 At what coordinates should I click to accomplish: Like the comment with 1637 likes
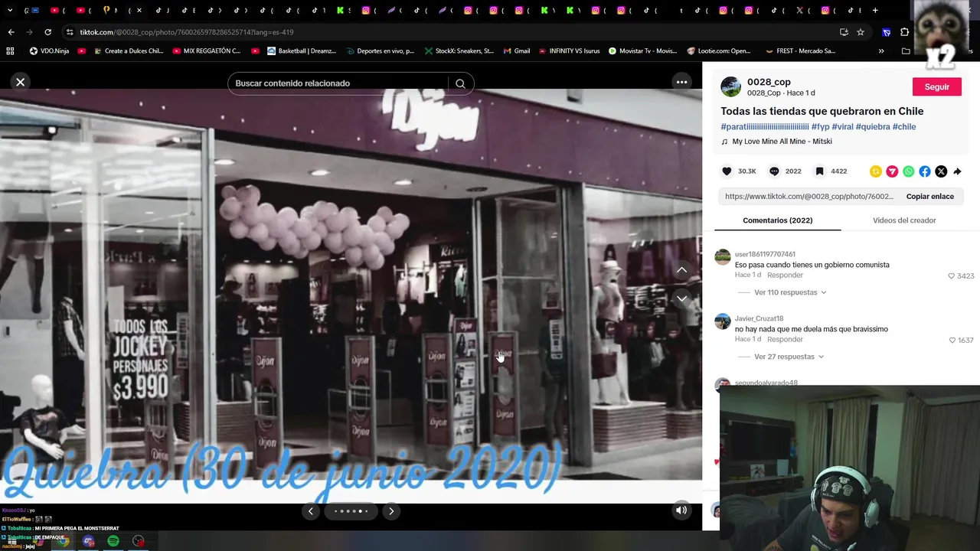[x=952, y=340]
